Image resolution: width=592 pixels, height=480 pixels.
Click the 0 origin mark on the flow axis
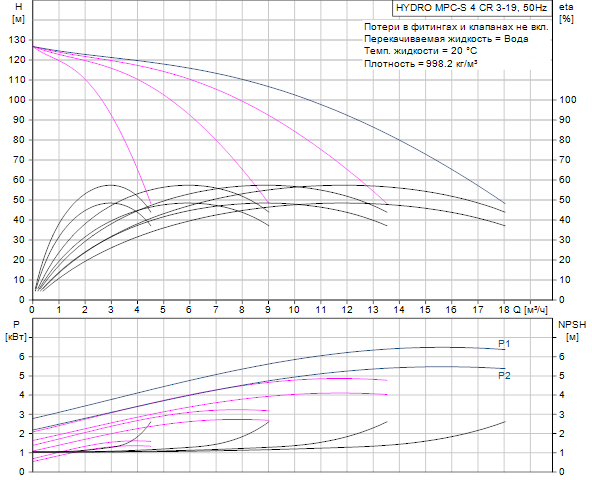point(32,310)
